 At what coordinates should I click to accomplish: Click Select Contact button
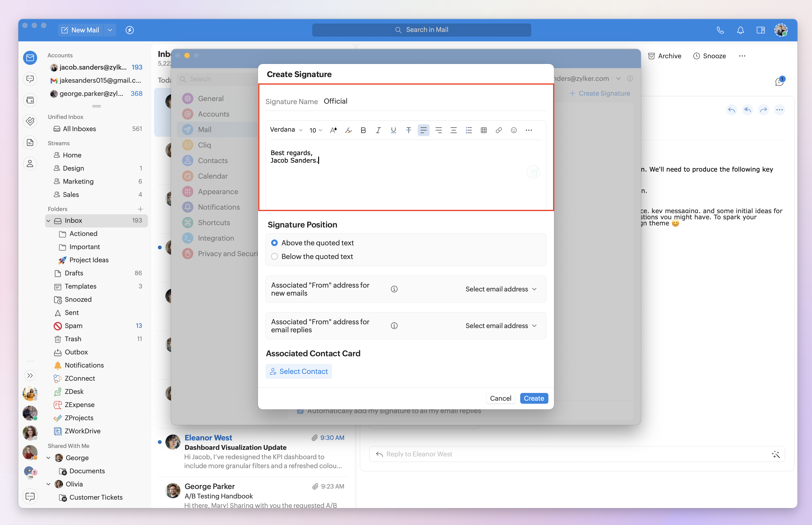[298, 371]
